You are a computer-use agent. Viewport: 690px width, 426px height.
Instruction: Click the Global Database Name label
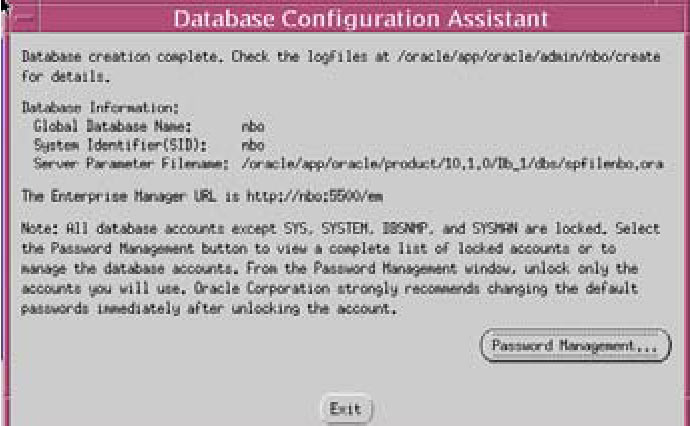click(102, 128)
